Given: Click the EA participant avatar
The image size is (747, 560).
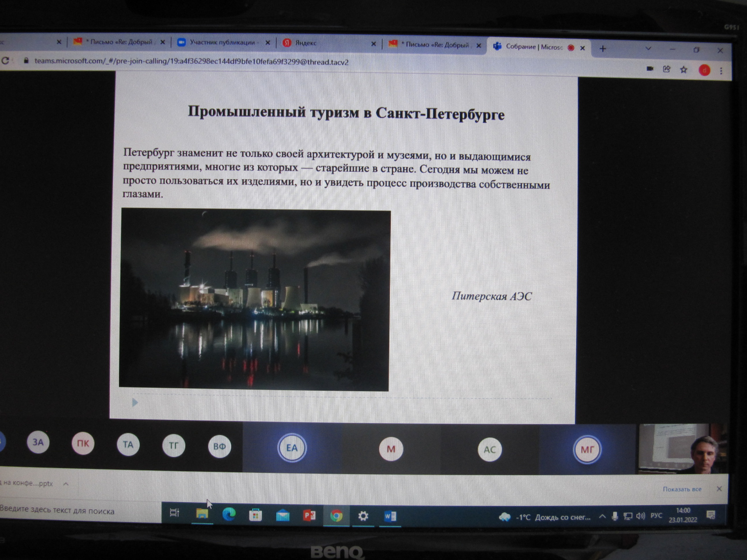Looking at the screenshot, I should tap(292, 448).
